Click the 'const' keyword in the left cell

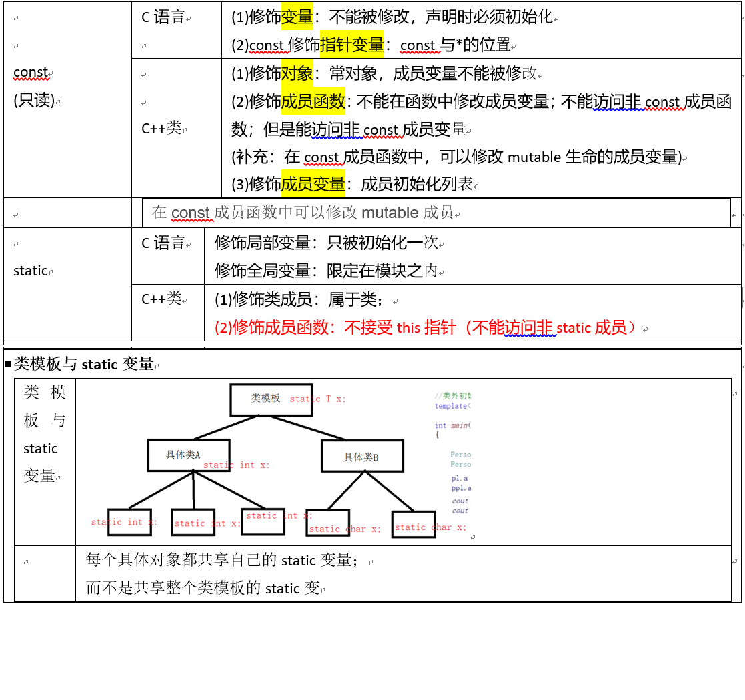pyautogui.click(x=31, y=73)
